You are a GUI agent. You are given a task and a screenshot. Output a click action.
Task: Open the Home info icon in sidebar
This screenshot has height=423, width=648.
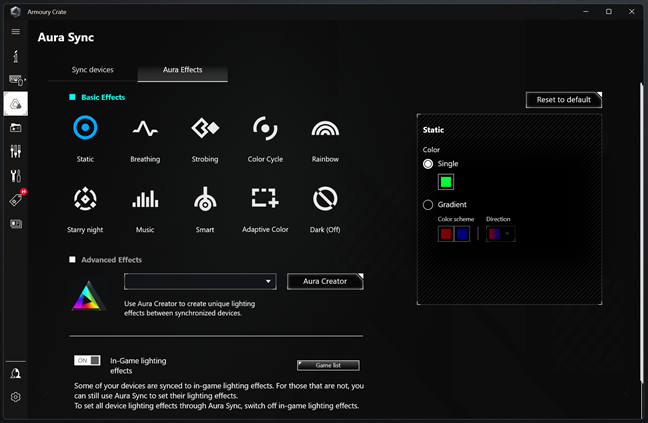[x=16, y=56]
